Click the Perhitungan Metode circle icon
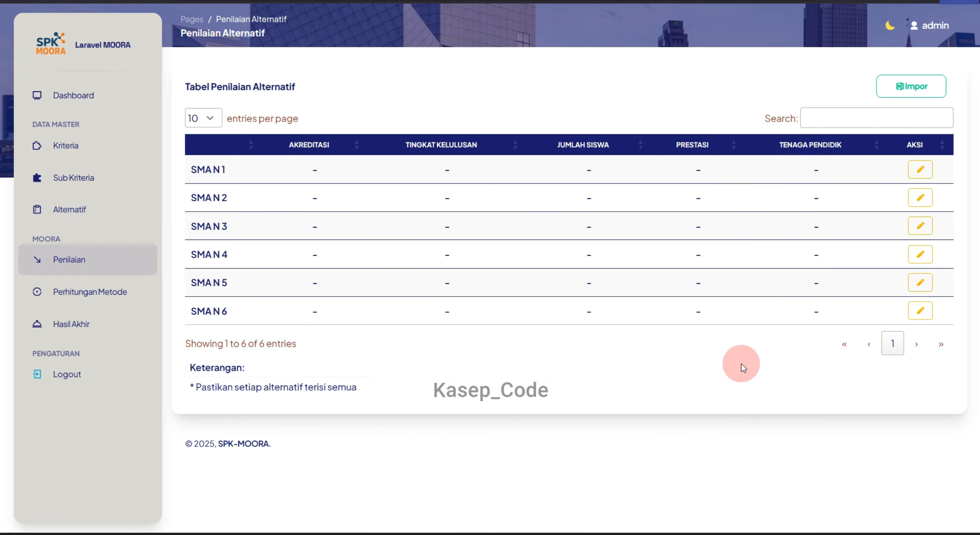Screen dimensions: 980x535 click(x=37, y=292)
